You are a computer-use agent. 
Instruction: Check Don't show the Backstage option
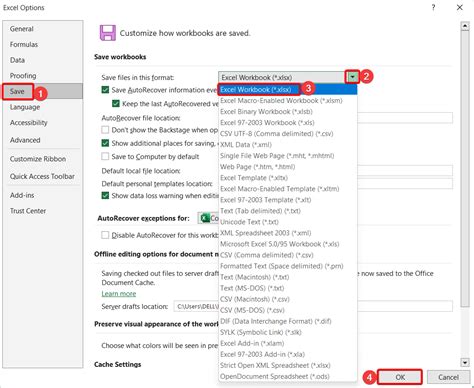(x=105, y=130)
